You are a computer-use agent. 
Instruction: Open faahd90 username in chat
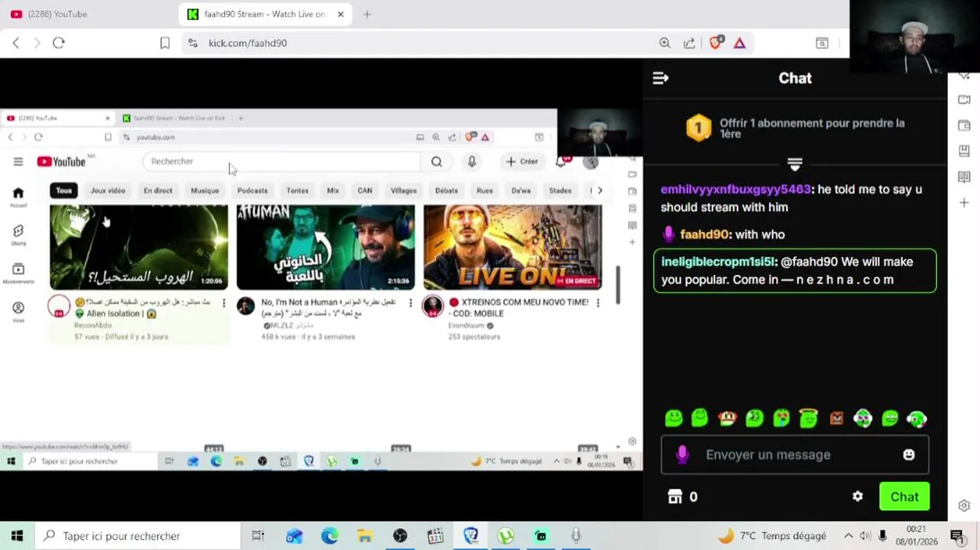click(704, 235)
